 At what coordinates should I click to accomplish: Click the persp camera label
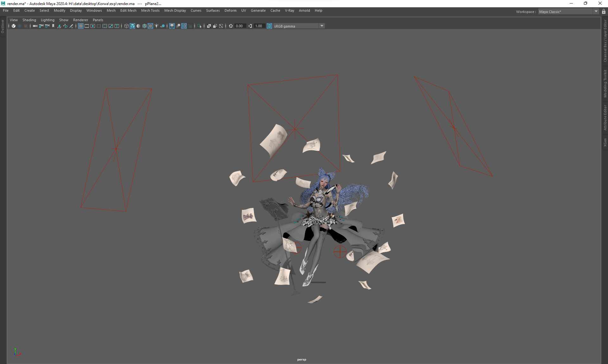pyautogui.click(x=301, y=360)
